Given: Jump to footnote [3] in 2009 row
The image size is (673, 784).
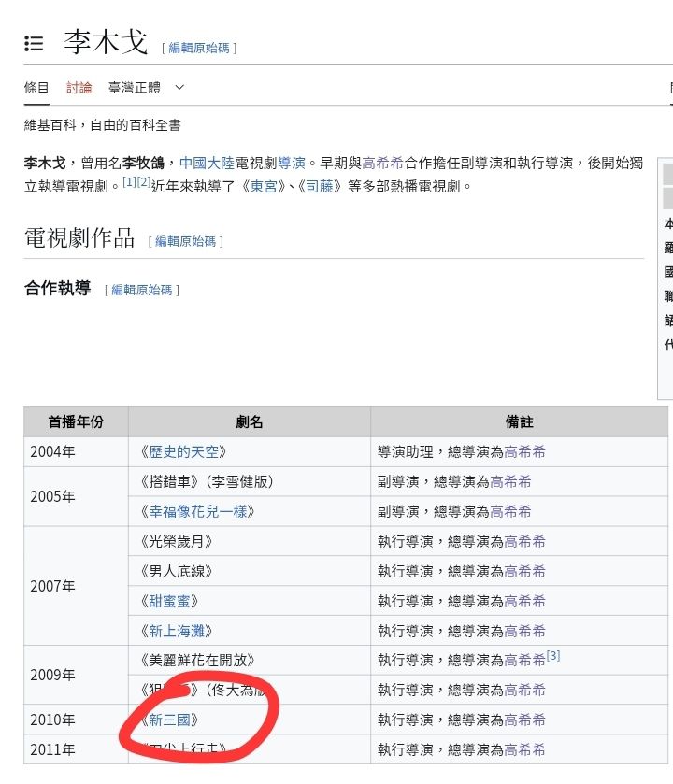Looking at the screenshot, I should point(553,656).
